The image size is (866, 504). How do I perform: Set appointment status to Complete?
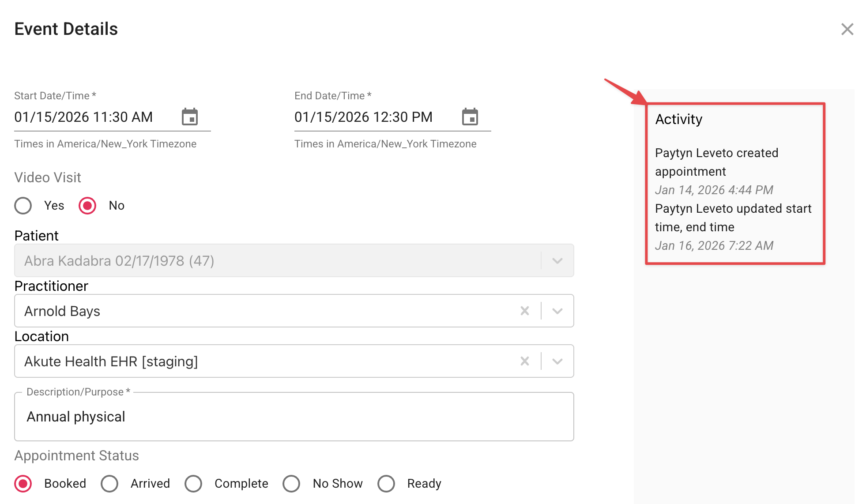pos(193,484)
